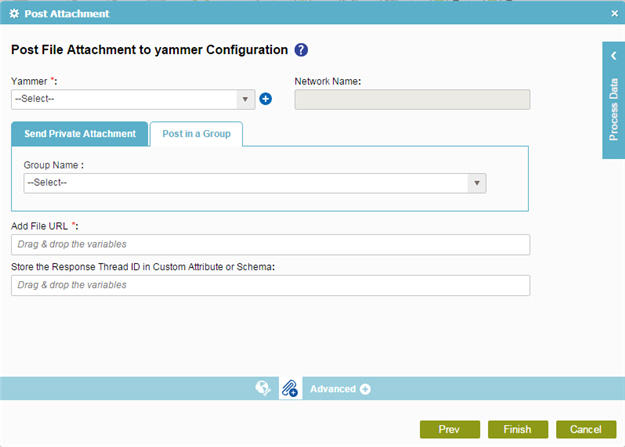Switch to Post in a Group tab
Viewport: 625px width, 447px height.
click(196, 134)
